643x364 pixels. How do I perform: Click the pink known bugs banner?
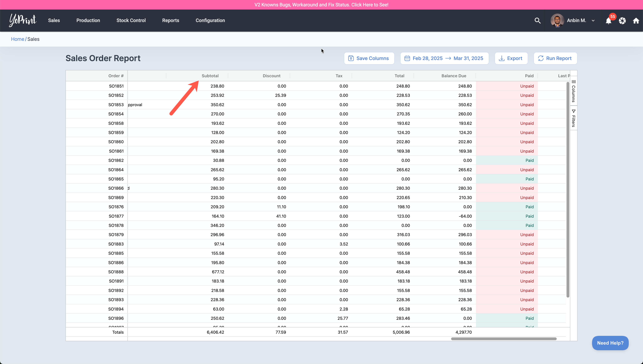pyautogui.click(x=321, y=5)
